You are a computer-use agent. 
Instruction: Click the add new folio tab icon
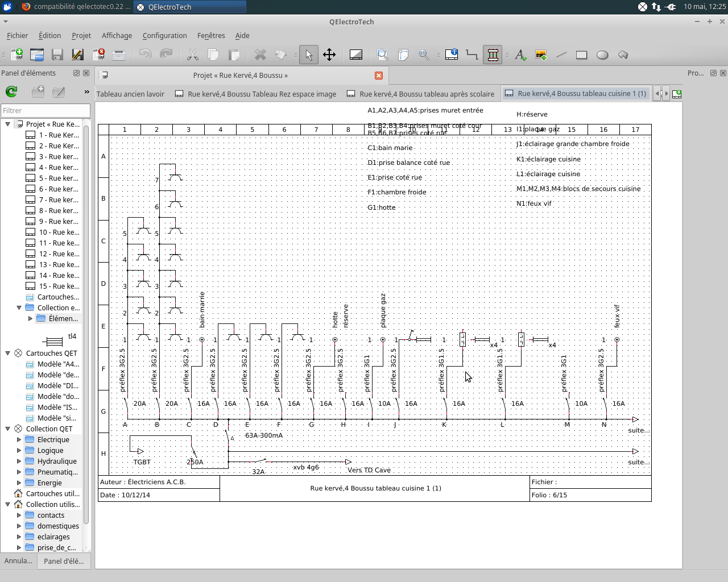tap(677, 94)
